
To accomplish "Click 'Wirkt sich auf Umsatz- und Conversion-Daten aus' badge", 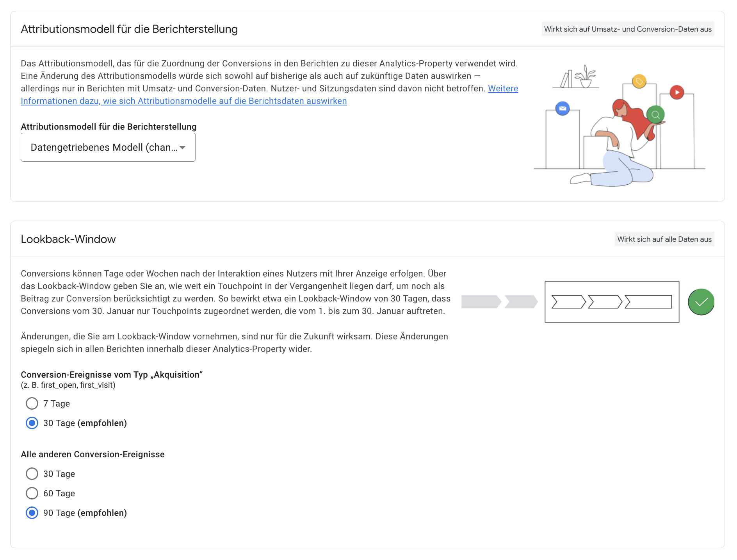I will tap(628, 29).
